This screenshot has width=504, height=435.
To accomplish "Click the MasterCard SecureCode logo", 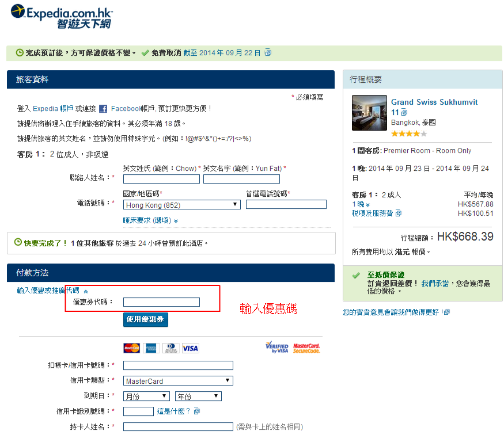I will 306,348.
